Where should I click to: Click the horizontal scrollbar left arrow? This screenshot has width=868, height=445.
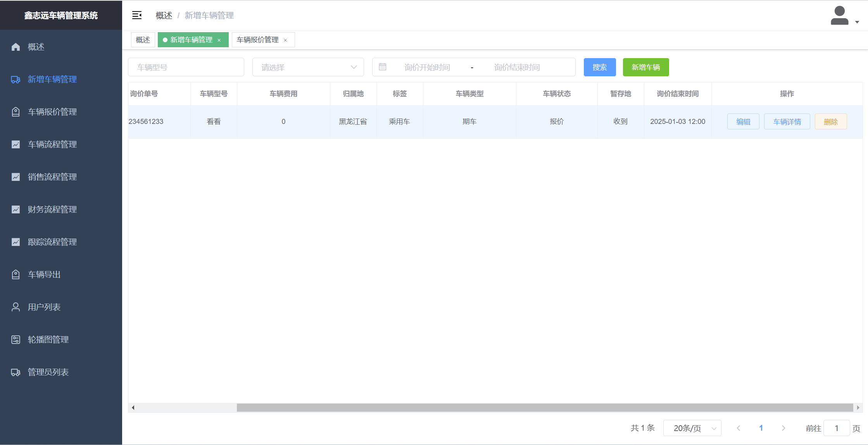(x=133, y=407)
